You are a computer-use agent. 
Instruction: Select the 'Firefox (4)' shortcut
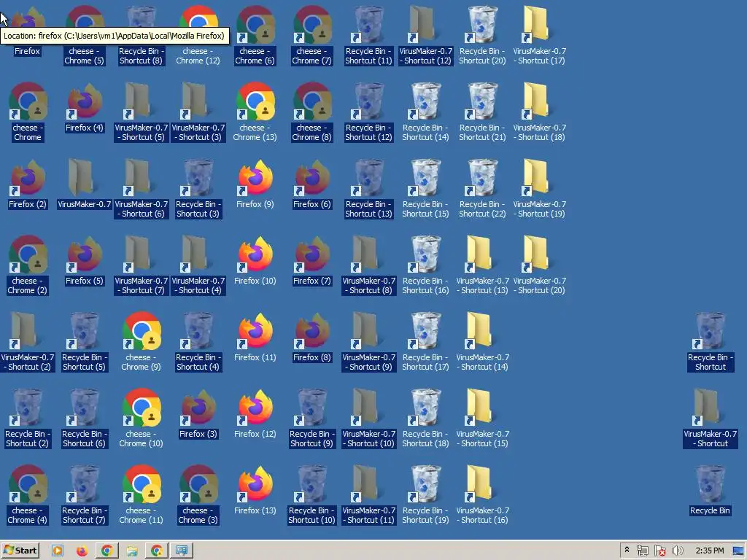tap(84, 108)
